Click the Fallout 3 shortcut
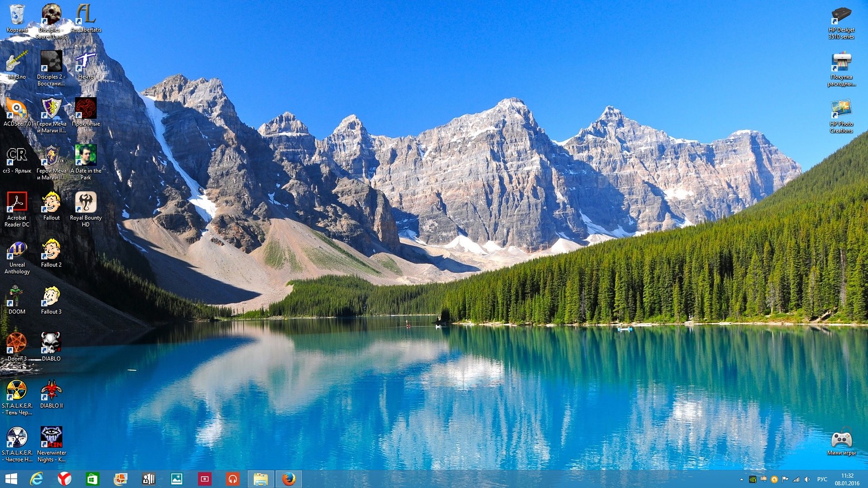Image resolution: width=868 pixels, height=488 pixels. coord(52,300)
